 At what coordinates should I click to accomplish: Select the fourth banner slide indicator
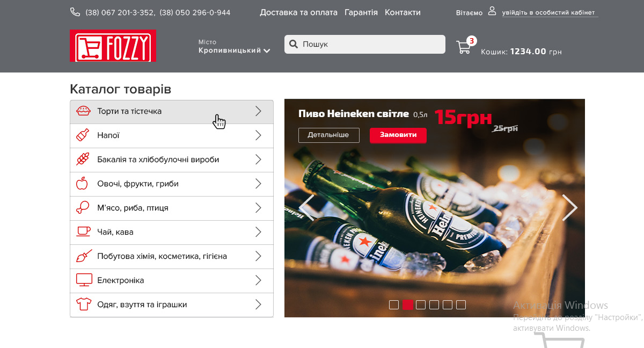click(434, 305)
